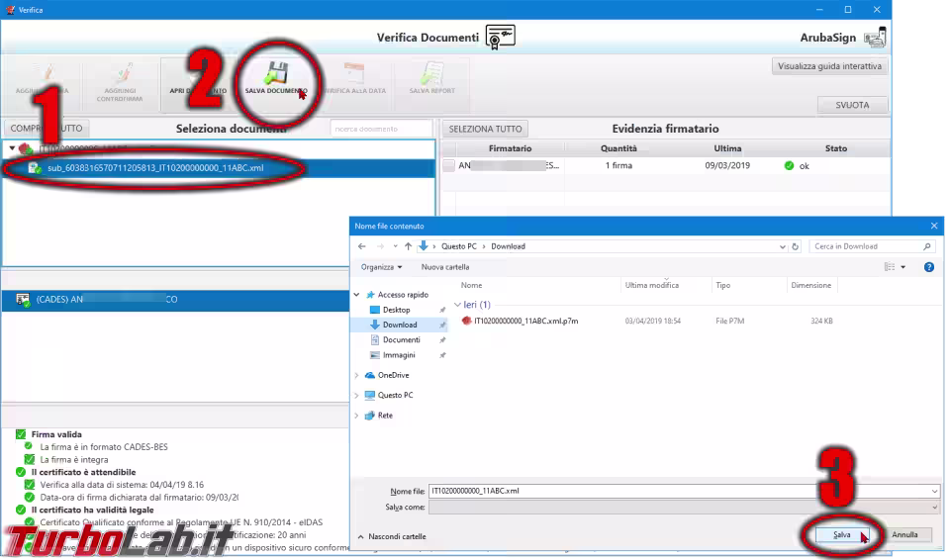950x560 pixels.
Task: Tick the checkbox in the Firmatario row
Action: [x=449, y=165]
